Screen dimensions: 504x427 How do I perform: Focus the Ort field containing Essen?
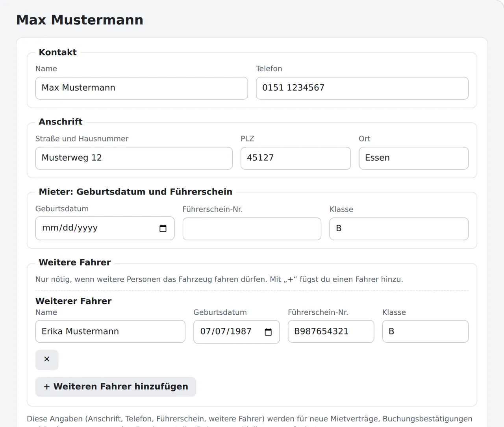tap(414, 158)
